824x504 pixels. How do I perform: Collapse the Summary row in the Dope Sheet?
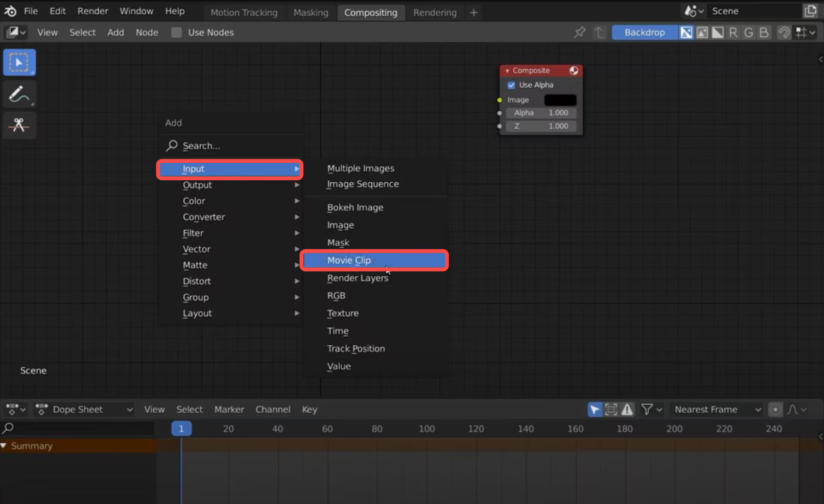pyautogui.click(x=4, y=446)
